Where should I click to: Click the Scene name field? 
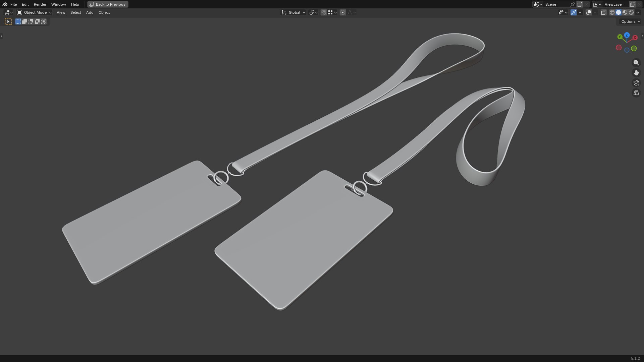pos(556,4)
